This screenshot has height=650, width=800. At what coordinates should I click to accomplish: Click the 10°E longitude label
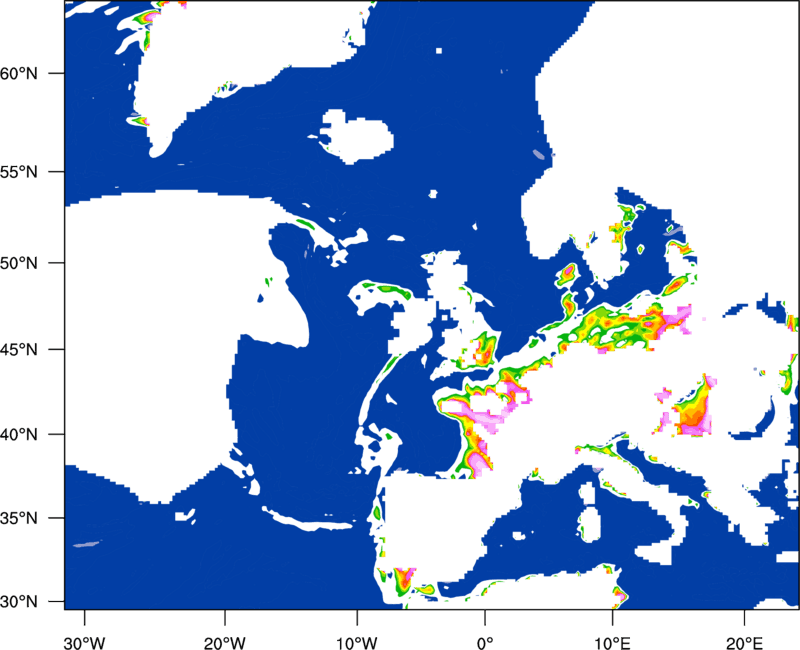612,643
